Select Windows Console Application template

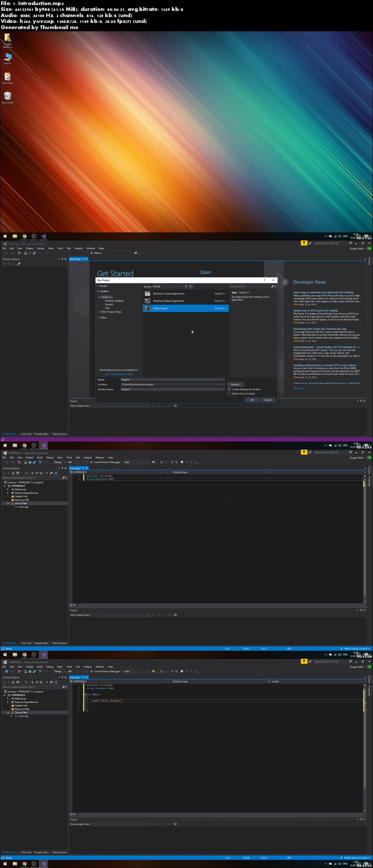point(186,294)
